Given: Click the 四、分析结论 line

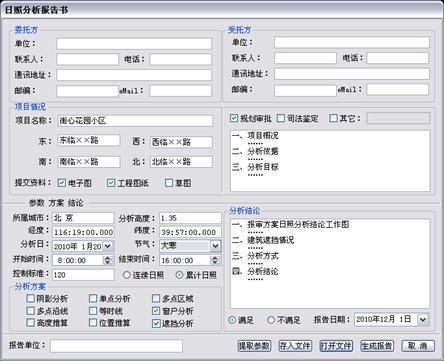Looking at the screenshot, I should pyautogui.click(x=255, y=271).
